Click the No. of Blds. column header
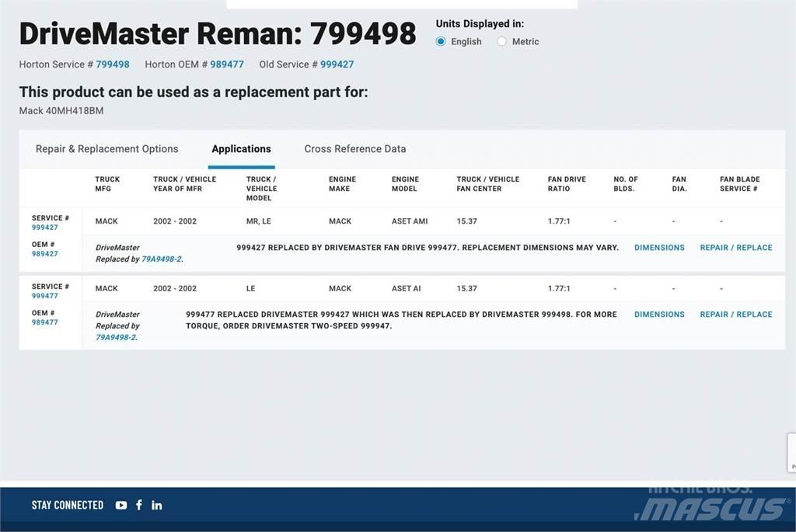Image resolution: width=796 pixels, height=532 pixels. click(625, 184)
